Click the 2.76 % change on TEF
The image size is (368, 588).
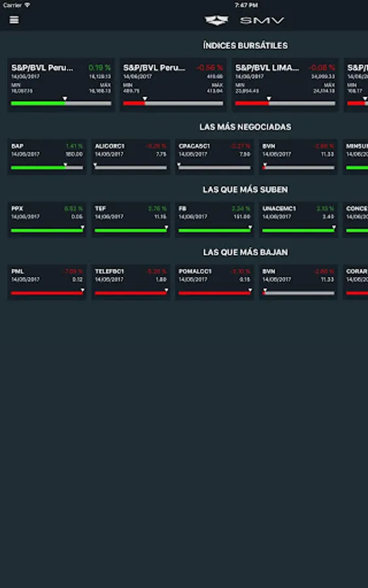pos(157,208)
